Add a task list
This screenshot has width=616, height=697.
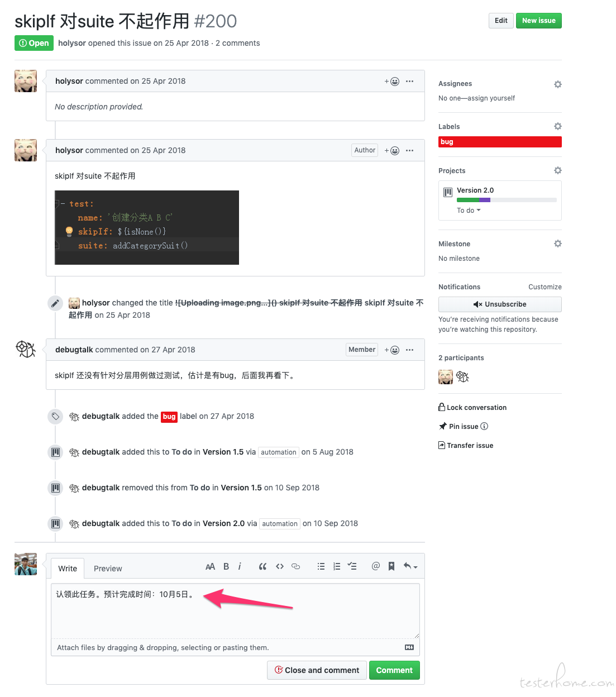tap(352, 566)
